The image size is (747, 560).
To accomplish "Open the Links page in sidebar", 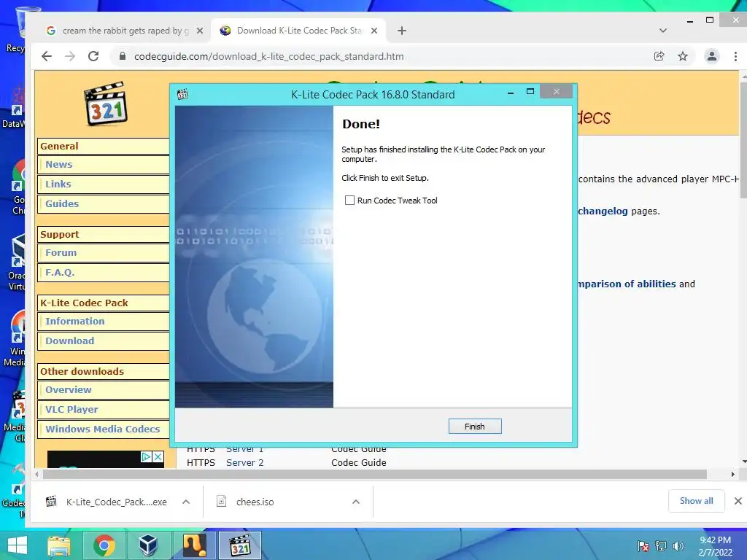I will [58, 184].
